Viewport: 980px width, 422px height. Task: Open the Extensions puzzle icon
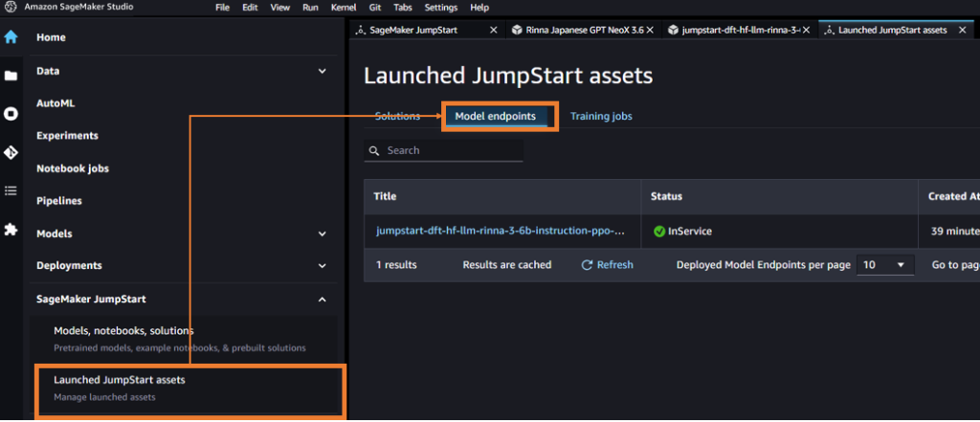11,230
